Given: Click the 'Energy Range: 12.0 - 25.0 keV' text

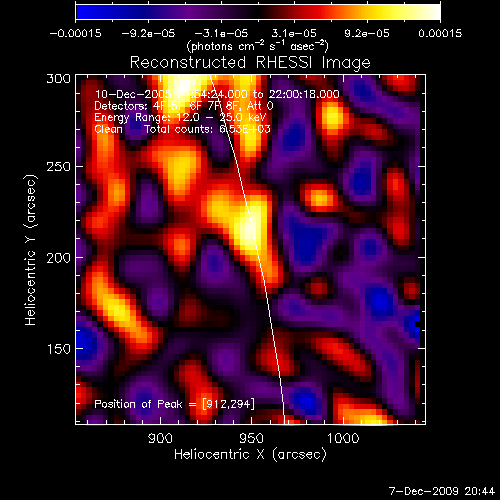Looking at the screenshot, I should [180, 117].
